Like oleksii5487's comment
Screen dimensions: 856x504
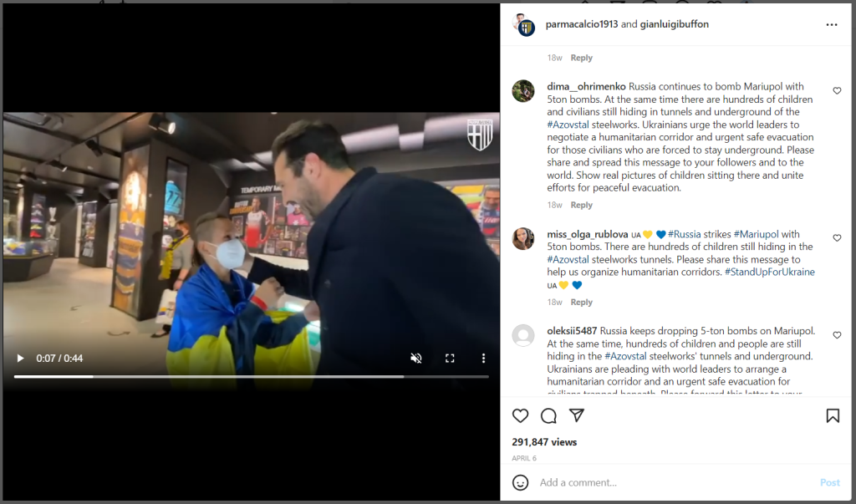pos(837,334)
